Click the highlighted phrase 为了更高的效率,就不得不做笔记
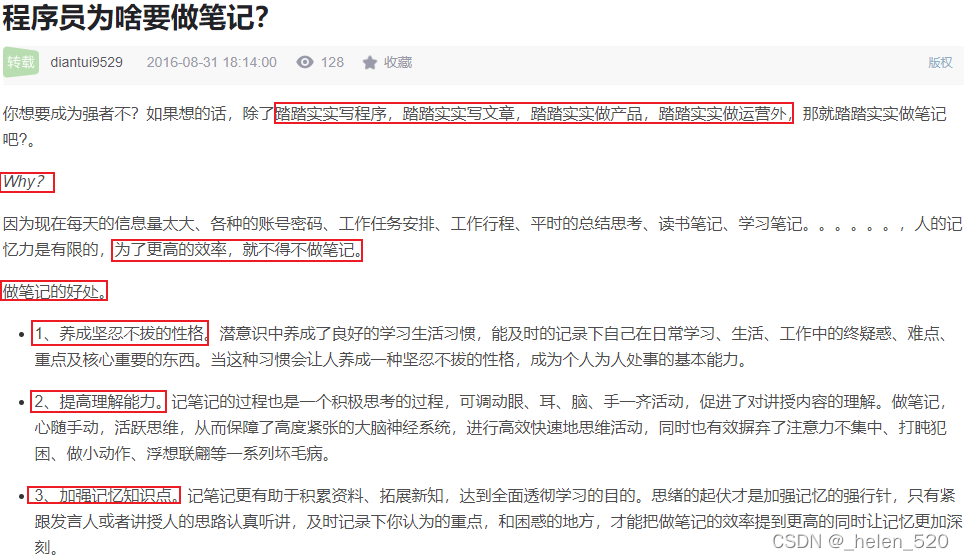Image resolution: width=964 pixels, height=560 pixels. tap(237, 250)
